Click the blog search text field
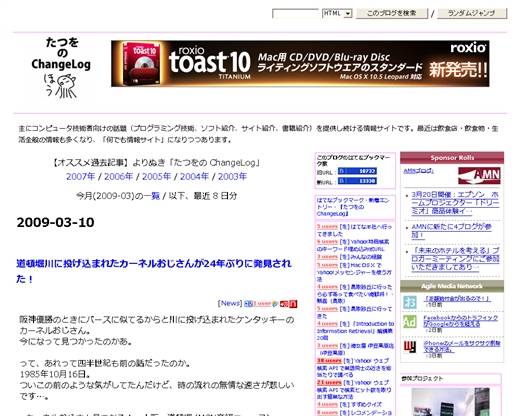This screenshot has height=416, width=520. (x=296, y=13)
